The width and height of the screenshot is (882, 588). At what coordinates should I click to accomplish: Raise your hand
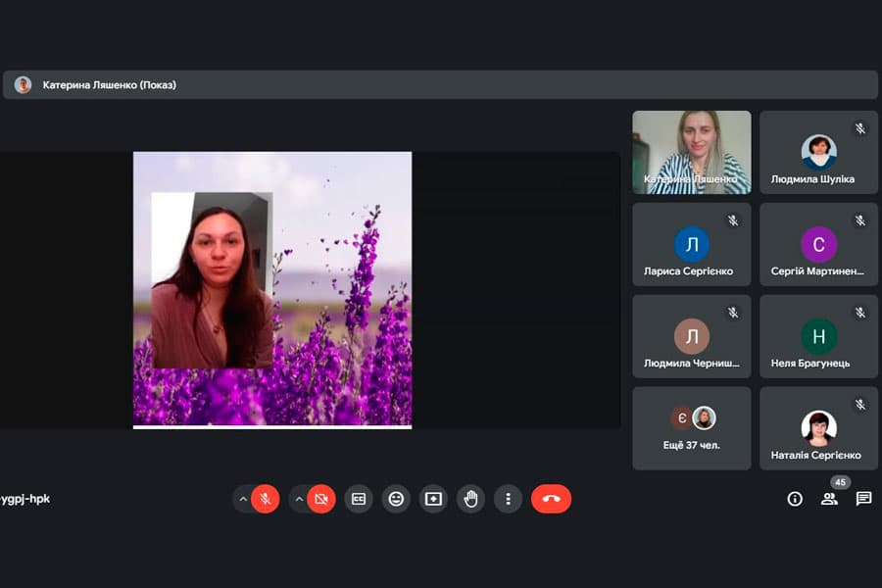(x=470, y=499)
